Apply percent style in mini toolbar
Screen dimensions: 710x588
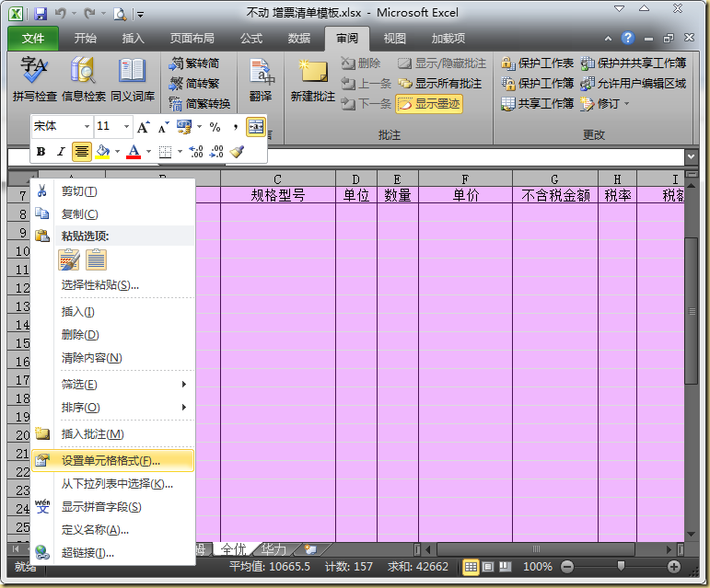(215, 127)
